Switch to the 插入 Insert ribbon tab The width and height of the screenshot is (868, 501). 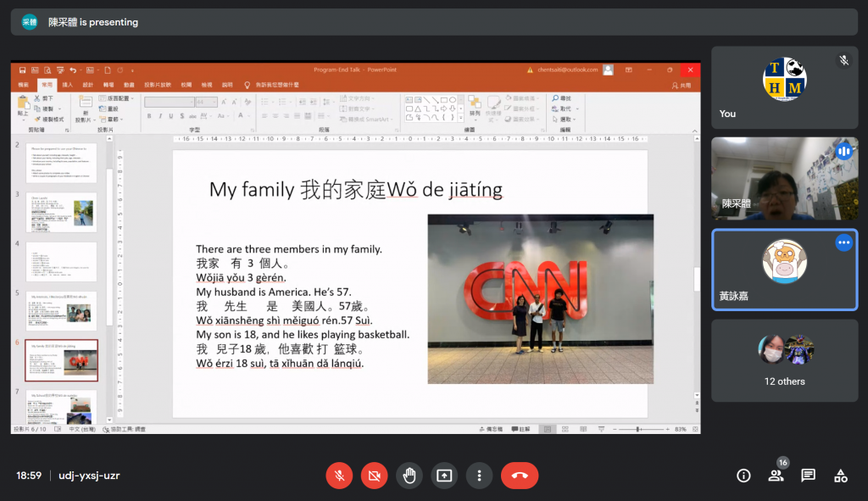coord(68,85)
